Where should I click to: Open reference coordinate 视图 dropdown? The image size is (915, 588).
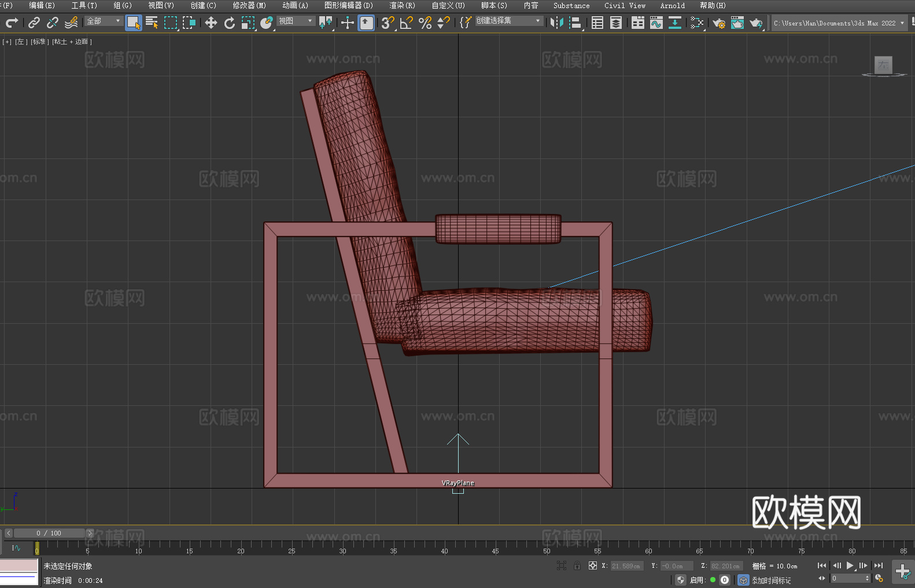click(296, 21)
